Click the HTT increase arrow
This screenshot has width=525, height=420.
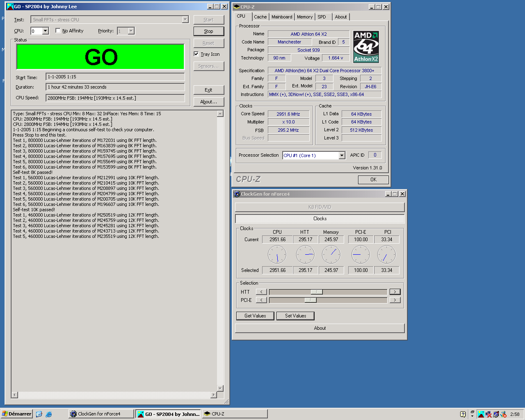pyautogui.click(x=395, y=292)
